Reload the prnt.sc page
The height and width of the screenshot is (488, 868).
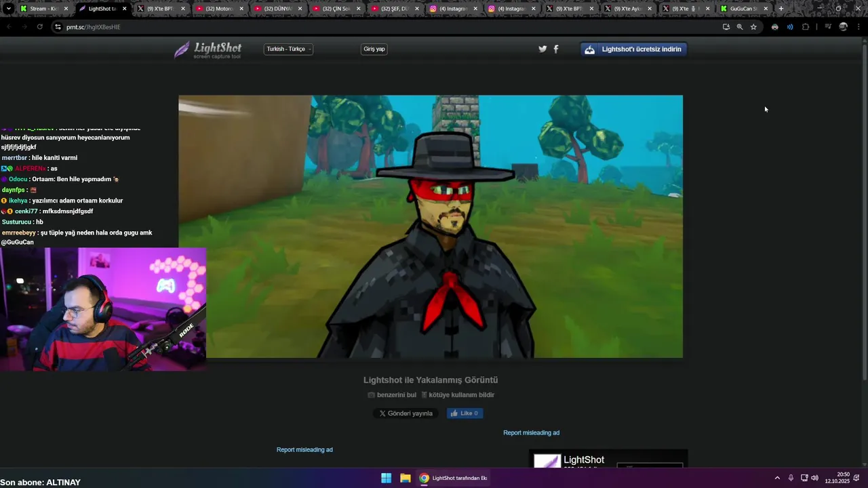(40, 27)
